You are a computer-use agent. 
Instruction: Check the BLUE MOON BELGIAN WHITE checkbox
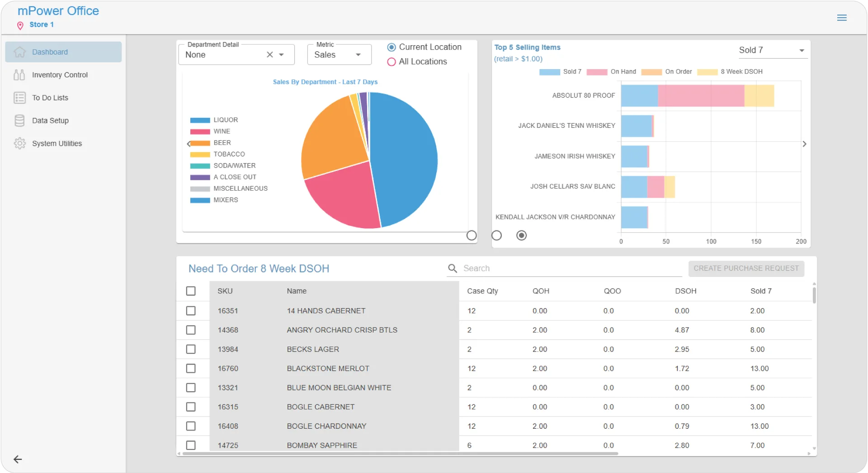click(x=191, y=388)
